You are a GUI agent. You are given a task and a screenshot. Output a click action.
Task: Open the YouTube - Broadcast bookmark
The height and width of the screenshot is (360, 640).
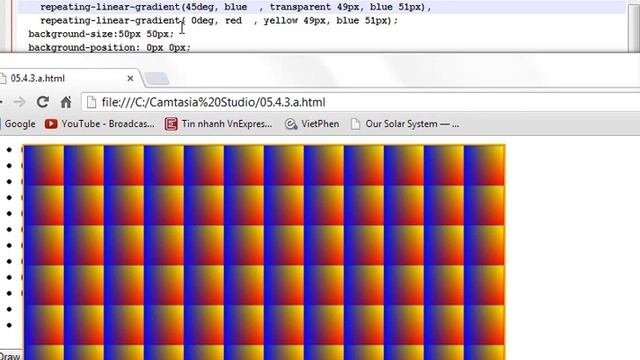(100, 124)
